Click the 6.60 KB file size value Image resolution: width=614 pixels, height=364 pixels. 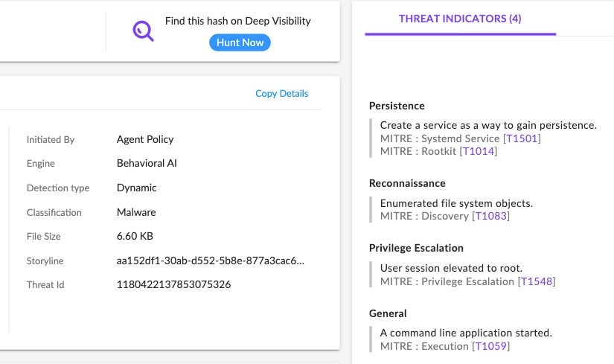(x=135, y=236)
